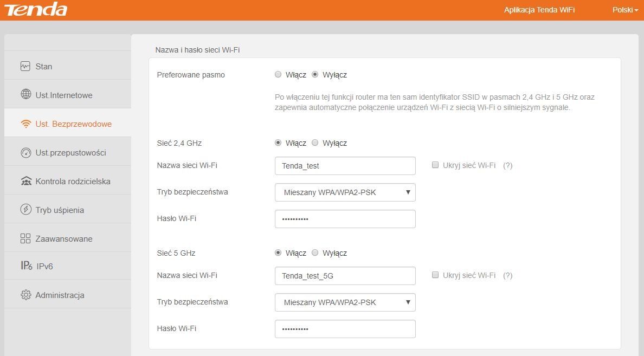The width and height of the screenshot is (644, 356).
Task: Click the family icon for Kontrola rodzicielska
Action: pyautogui.click(x=26, y=181)
